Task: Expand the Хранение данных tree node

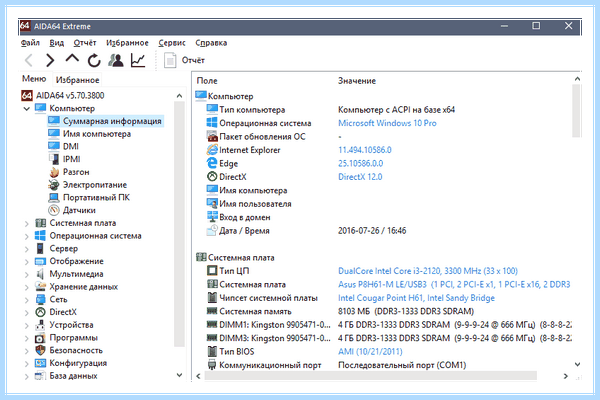Action: point(26,287)
